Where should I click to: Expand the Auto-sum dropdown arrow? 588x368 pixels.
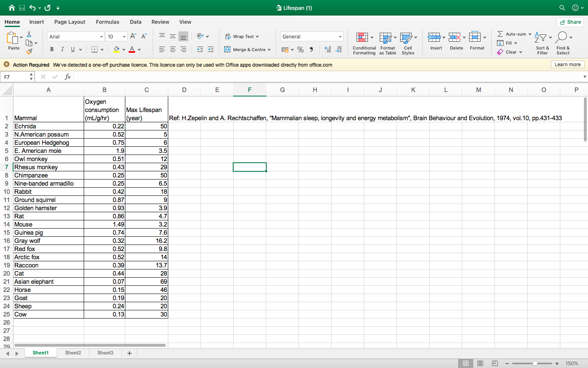point(530,34)
